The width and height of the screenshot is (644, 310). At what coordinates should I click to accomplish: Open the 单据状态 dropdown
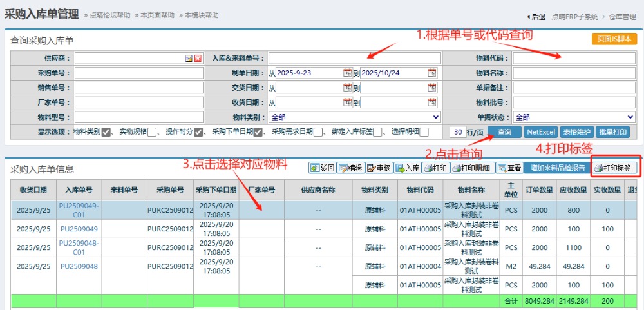pos(574,117)
